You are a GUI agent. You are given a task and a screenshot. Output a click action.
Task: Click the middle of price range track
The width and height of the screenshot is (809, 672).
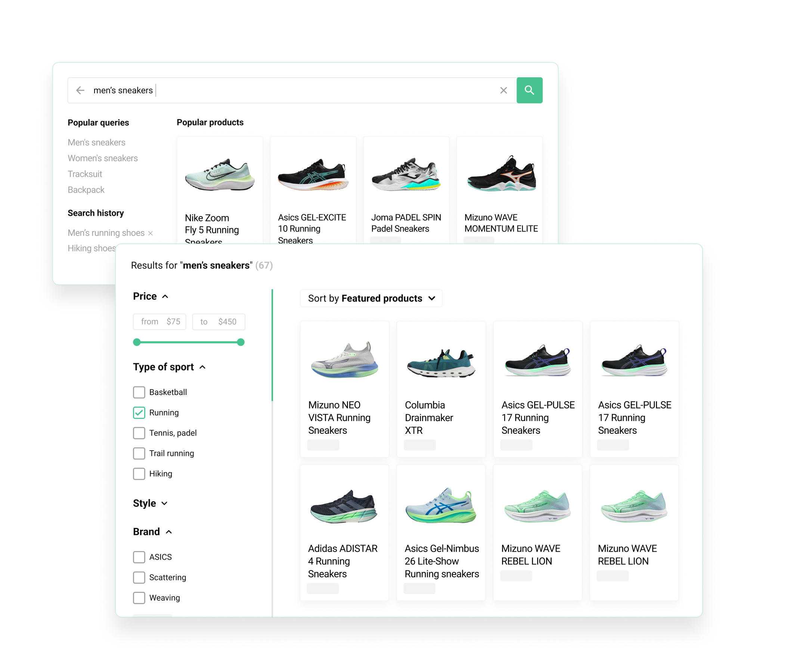[x=189, y=342]
